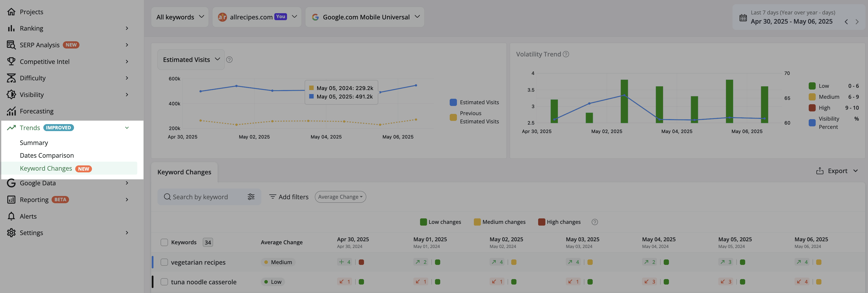Open Dates Comparison in Trends menu

click(47, 155)
